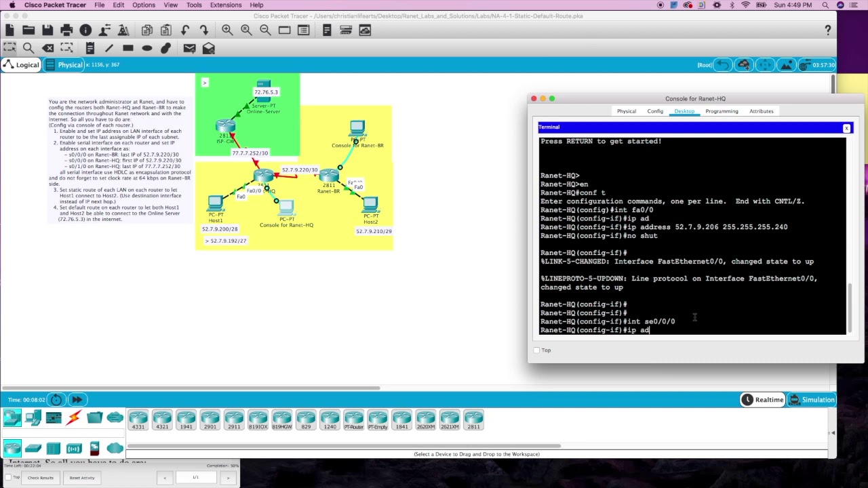
Task: Toggle Top checkbox in activity window
Action: [8, 478]
